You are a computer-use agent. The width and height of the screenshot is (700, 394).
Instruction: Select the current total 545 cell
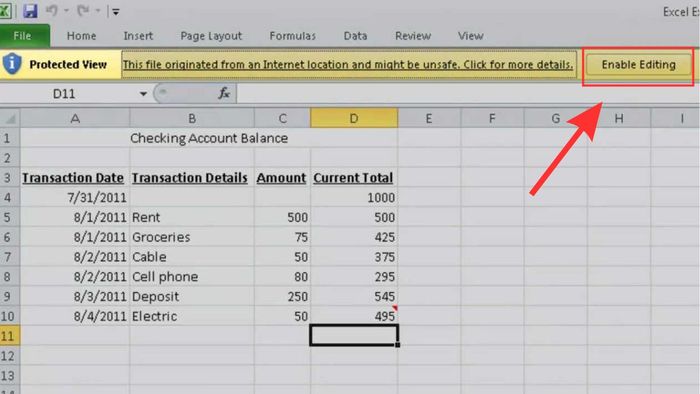pyautogui.click(x=354, y=296)
